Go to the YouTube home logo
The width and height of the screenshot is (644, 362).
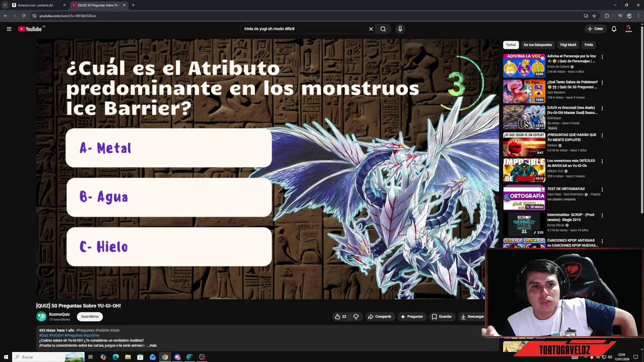(x=30, y=29)
